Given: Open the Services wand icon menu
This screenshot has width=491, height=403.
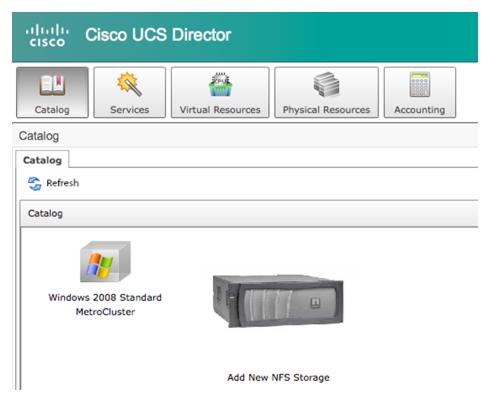Looking at the screenshot, I should (130, 92).
